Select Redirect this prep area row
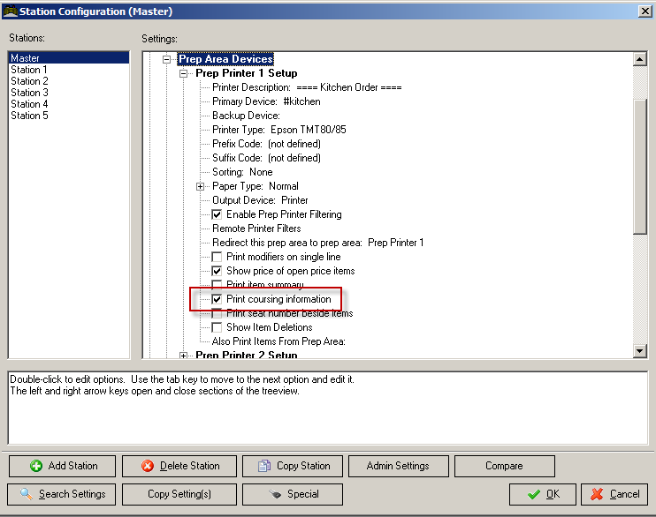 (318, 243)
